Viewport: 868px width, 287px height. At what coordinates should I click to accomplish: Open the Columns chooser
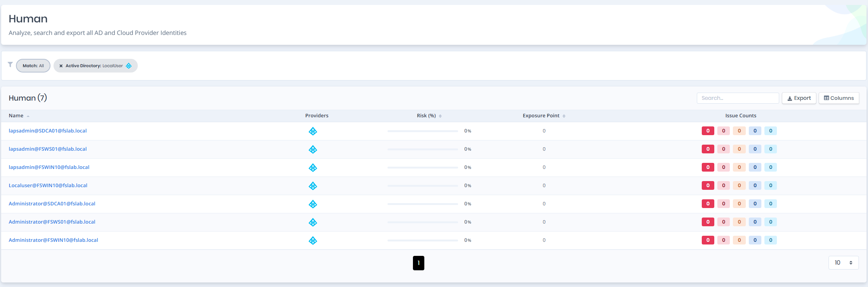click(x=839, y=98)
